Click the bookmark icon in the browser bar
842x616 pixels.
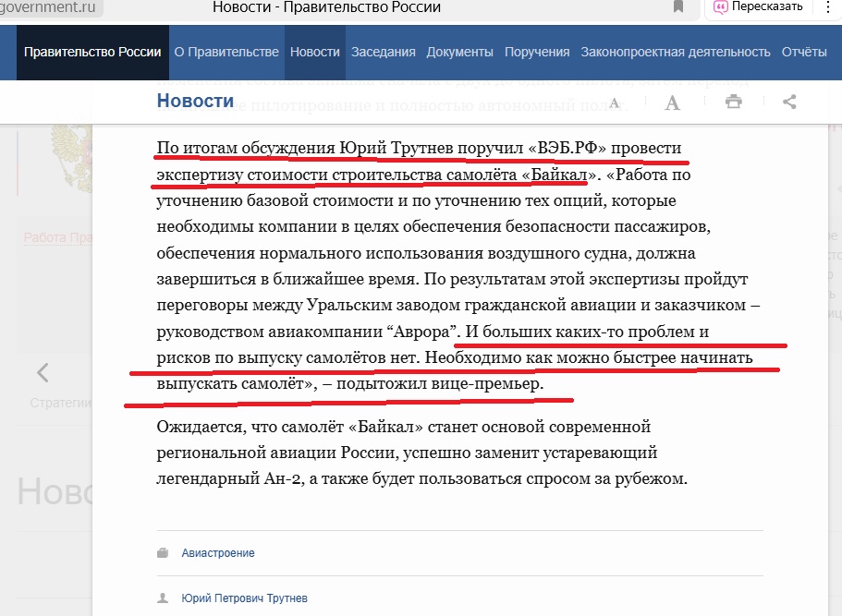(678, 6)
